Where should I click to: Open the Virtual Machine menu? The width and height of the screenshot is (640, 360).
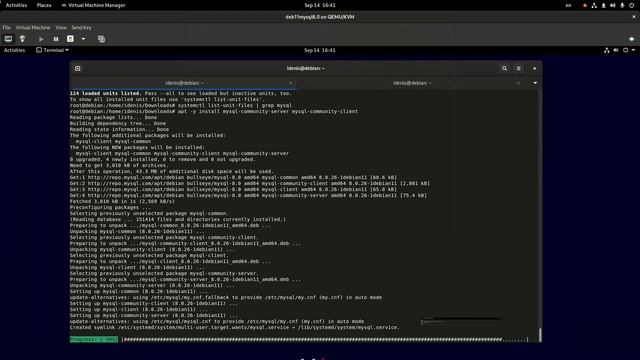point(33,28)
